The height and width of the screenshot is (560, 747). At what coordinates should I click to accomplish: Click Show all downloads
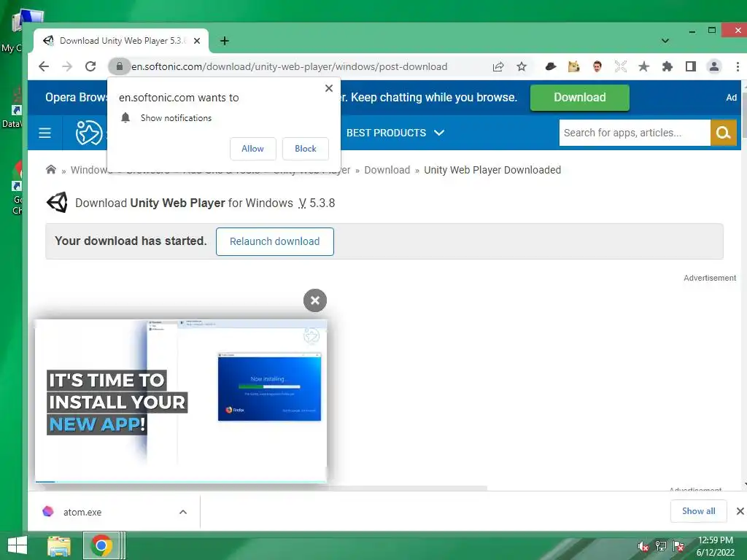point(698,511)
